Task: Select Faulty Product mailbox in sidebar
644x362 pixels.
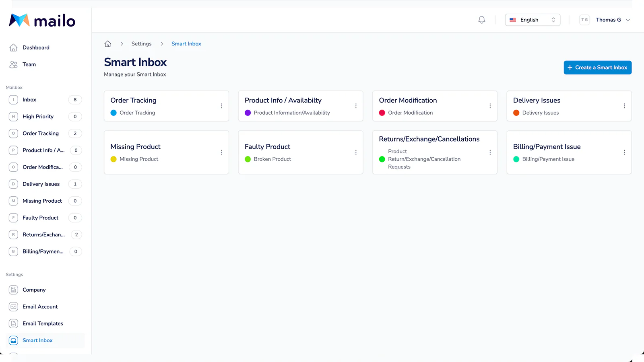Action: (x=45, y=218)
